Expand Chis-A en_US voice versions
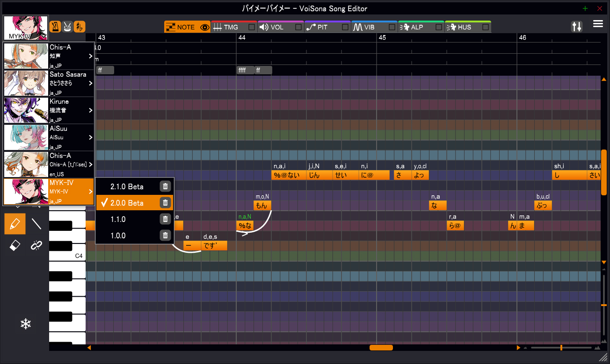This screenshot has height=364, width=610. point(90,164)
